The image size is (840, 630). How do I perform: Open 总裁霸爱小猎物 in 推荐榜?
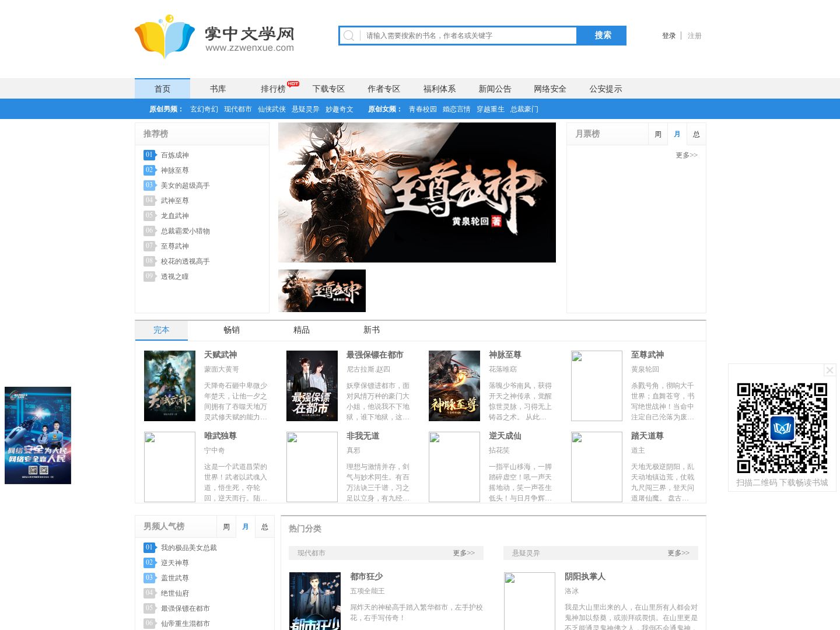pos(185,231)
